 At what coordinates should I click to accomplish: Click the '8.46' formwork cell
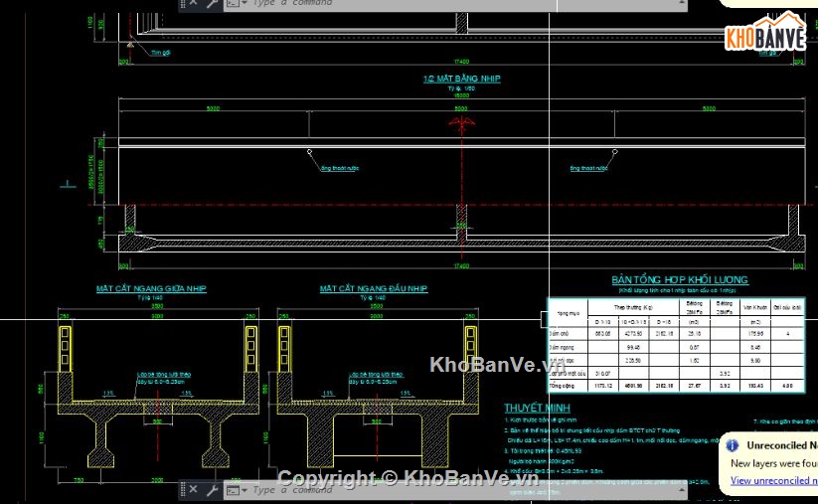coord(754,347)
